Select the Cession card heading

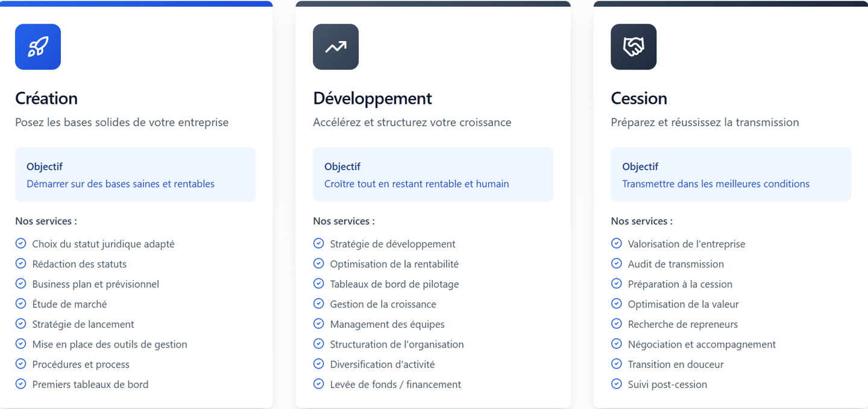click(x=639, y=98)
